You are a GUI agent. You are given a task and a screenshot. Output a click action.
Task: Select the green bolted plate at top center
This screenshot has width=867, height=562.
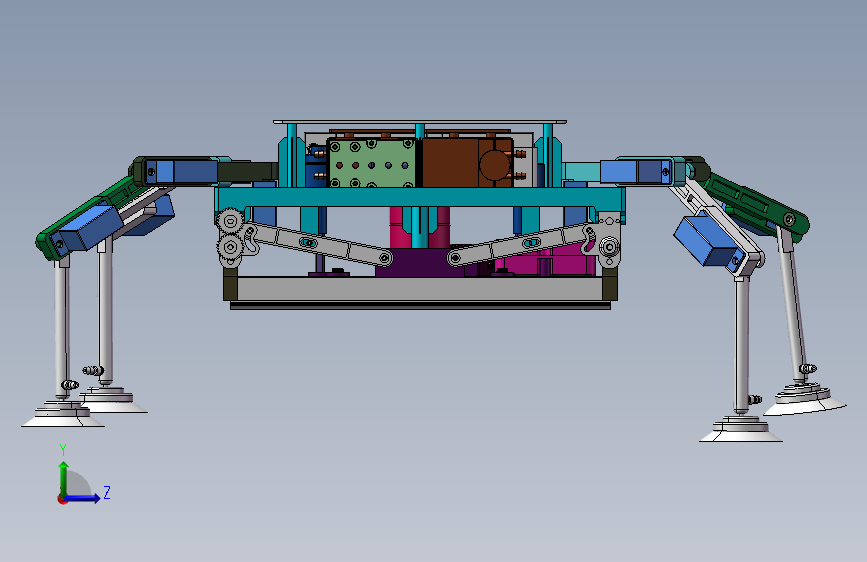click(371, 163)
